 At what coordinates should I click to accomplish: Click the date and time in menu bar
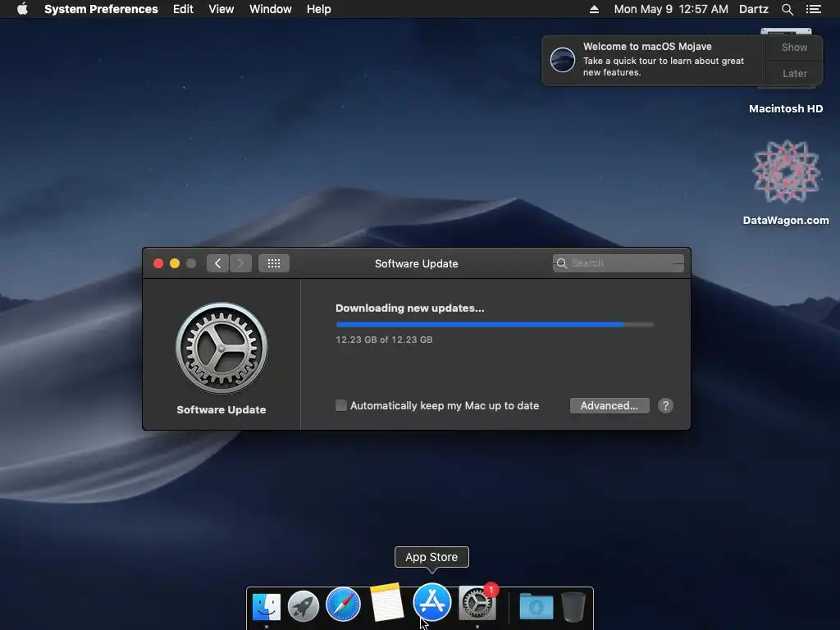point(671,9)
